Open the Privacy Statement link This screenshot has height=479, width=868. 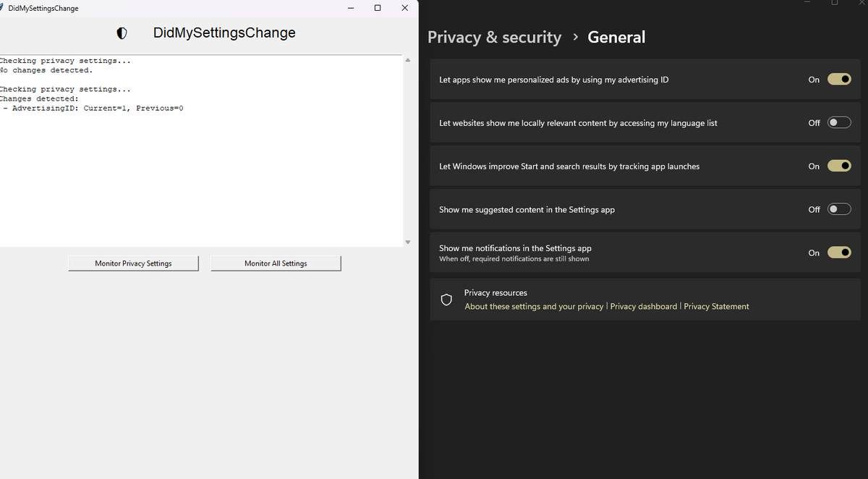[x=716, y=306]
